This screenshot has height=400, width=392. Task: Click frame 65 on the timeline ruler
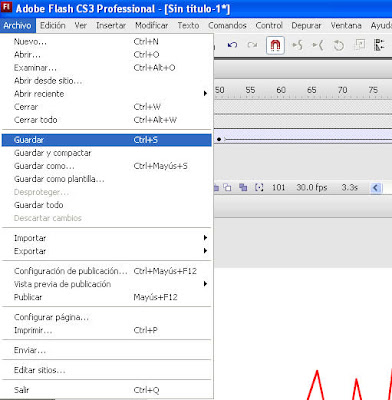point(312,90)
